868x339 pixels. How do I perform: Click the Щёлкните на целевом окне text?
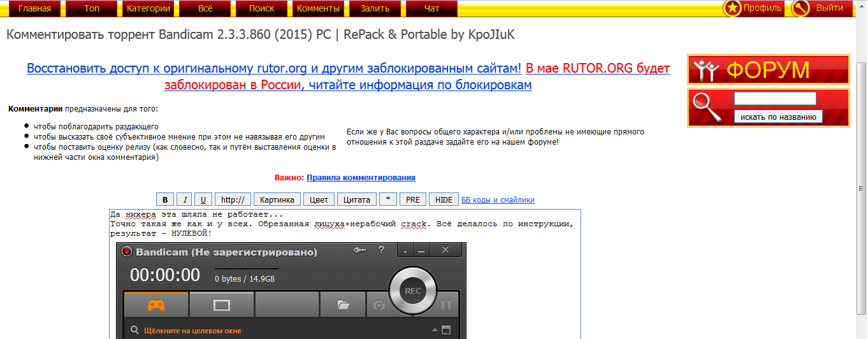click(192, 331)
